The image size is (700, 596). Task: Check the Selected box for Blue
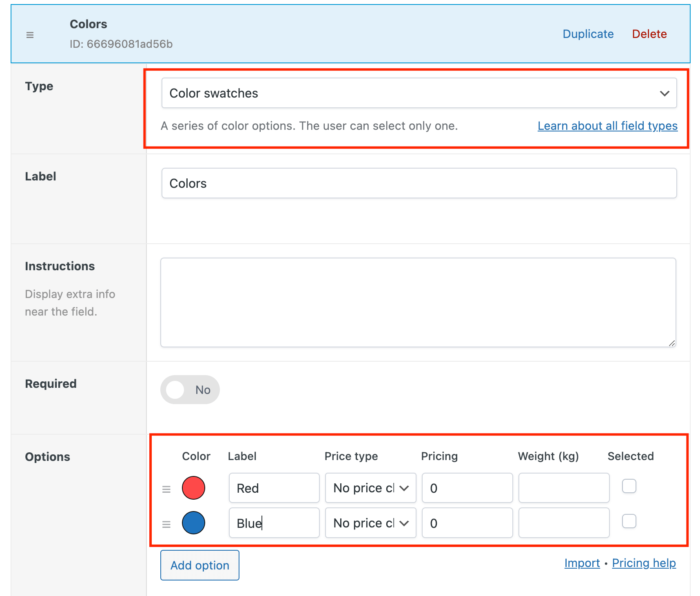pos(629,521)
